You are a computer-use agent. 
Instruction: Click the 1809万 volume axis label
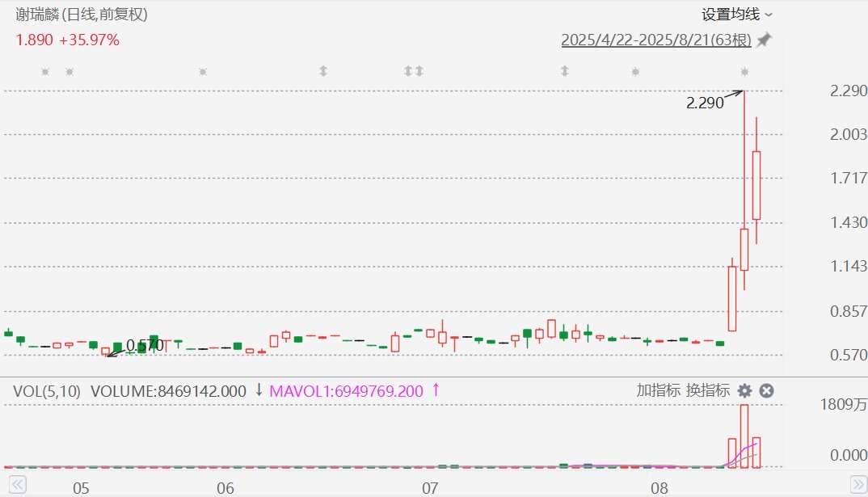click(843, 405)
